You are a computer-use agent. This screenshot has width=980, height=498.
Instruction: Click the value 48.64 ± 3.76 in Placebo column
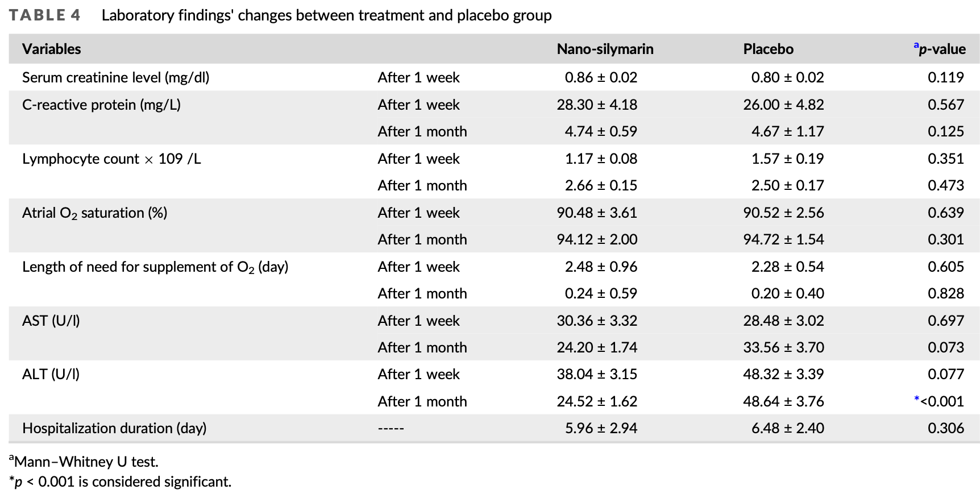pyautogui.click(x=783, y=401)
